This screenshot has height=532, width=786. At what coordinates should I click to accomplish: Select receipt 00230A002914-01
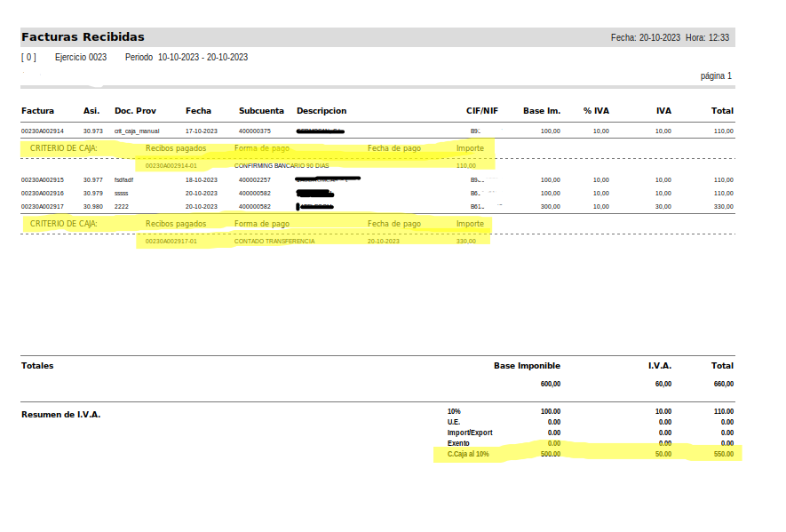tap(171, 165)
